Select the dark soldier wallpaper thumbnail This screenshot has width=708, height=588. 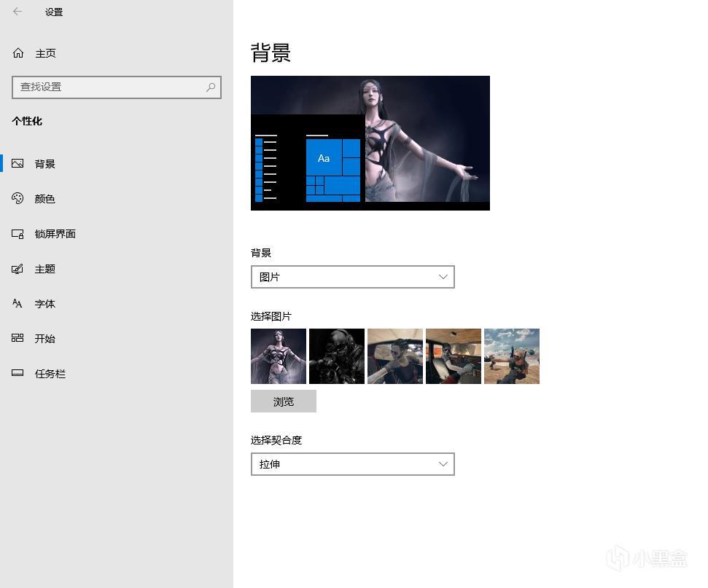pyautogui.click(x=337, y=356)
